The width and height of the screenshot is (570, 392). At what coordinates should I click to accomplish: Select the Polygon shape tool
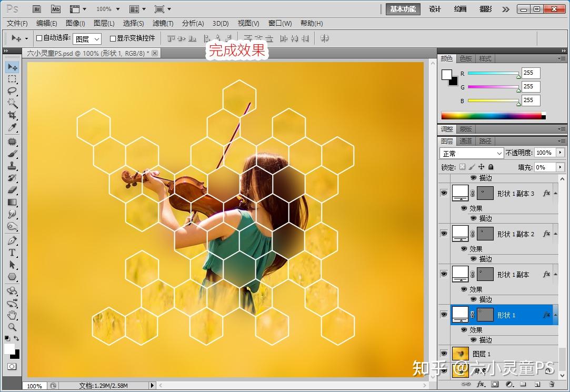pos(12,277)
